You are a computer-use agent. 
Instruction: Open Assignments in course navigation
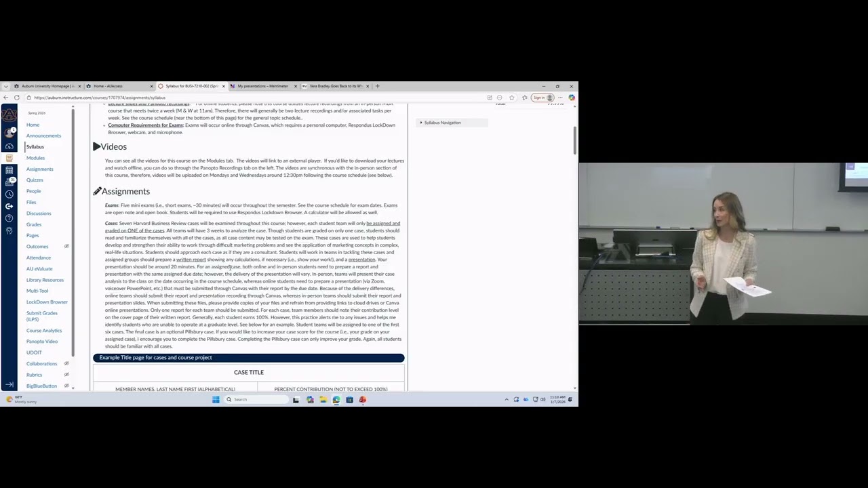tap(39, 169)
